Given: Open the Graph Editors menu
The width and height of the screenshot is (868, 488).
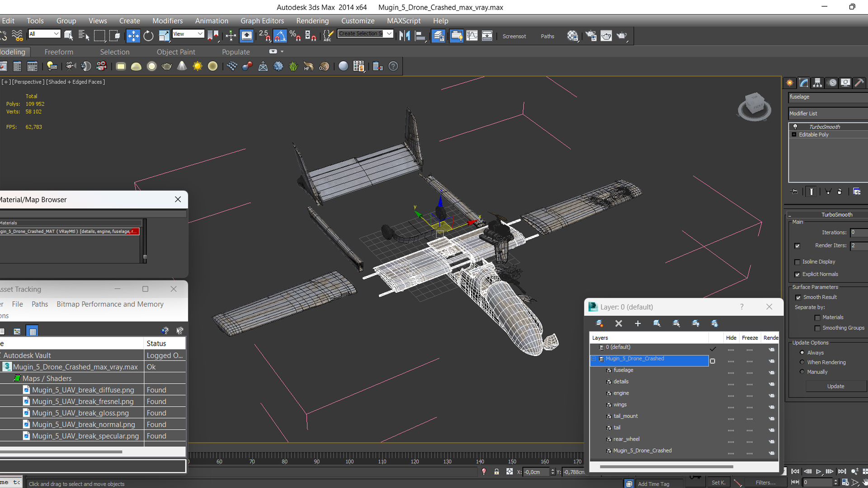Looking at the screenshot, I should pyautogui.click(x=262, y=21).
